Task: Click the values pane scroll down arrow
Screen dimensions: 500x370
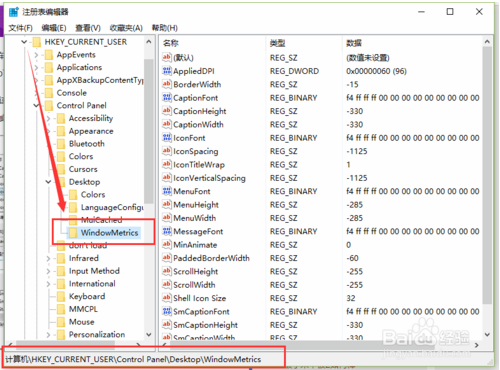Action: (487, 334)
